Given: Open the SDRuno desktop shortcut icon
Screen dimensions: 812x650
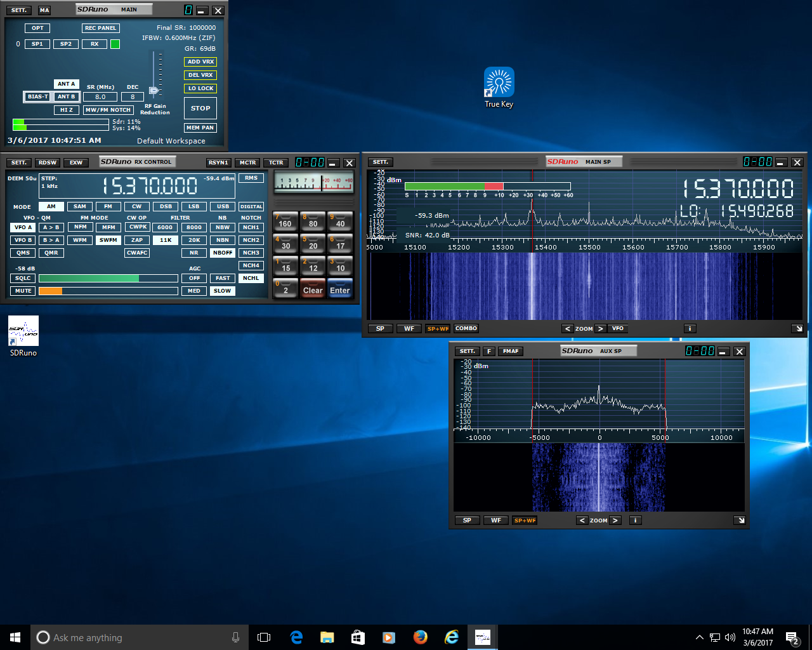Looking at the screenshot, I should click(23, 336).
